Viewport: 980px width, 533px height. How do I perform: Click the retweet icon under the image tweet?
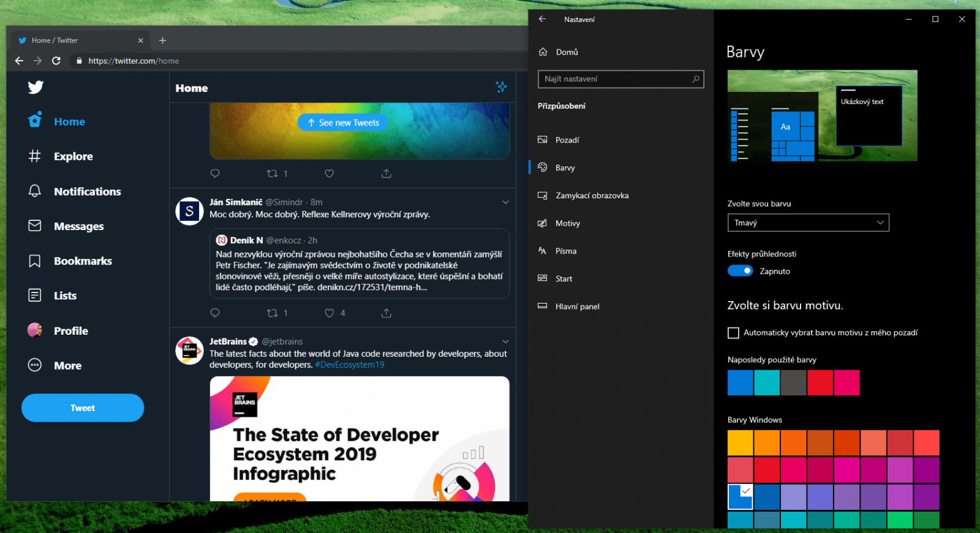point(273,173)
